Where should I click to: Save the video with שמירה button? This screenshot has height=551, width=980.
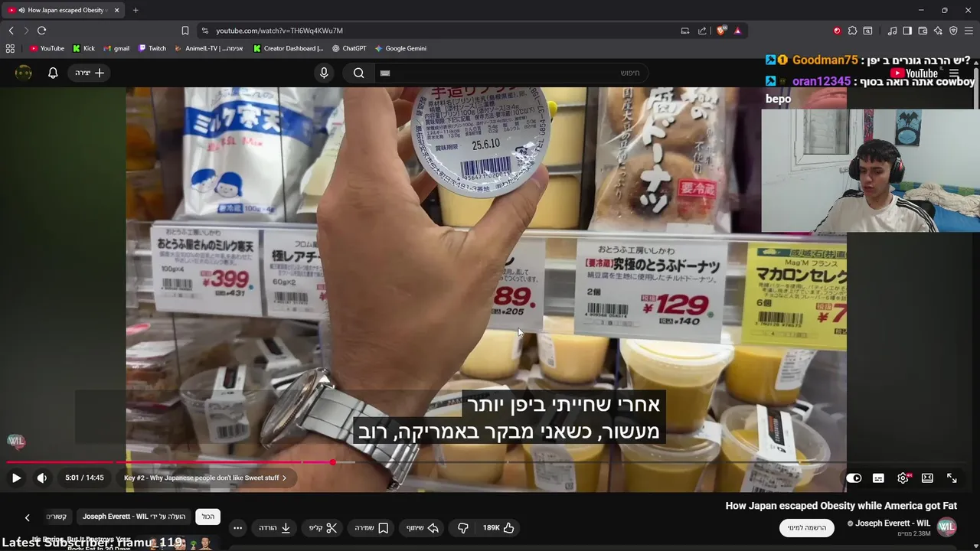[x=371, y=528]
